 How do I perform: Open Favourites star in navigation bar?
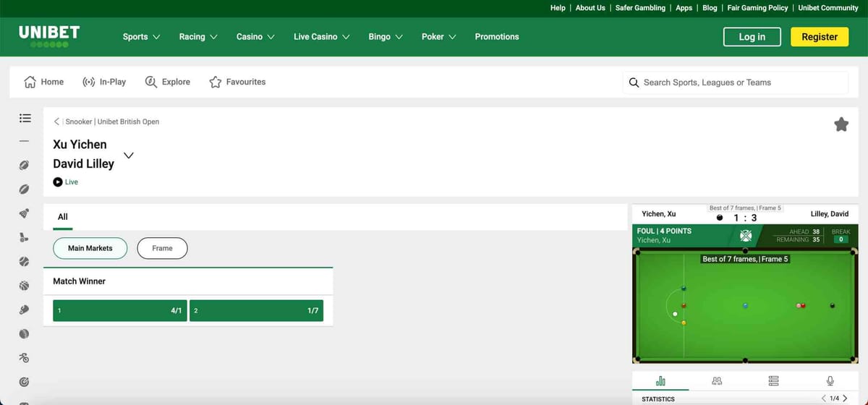(216, 82)
